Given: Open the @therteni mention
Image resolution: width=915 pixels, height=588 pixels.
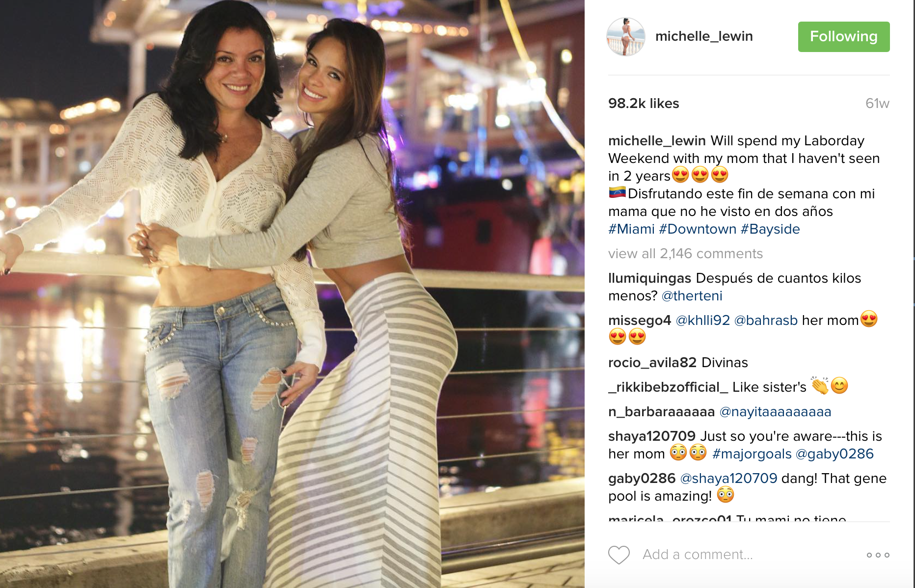Looking at the screenshot, I should coord(692,296).
